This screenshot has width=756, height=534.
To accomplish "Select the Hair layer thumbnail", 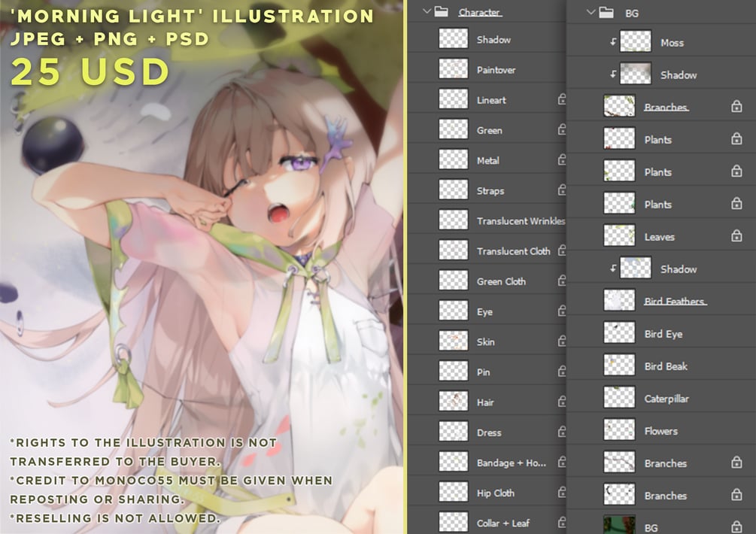I will 453,401.
